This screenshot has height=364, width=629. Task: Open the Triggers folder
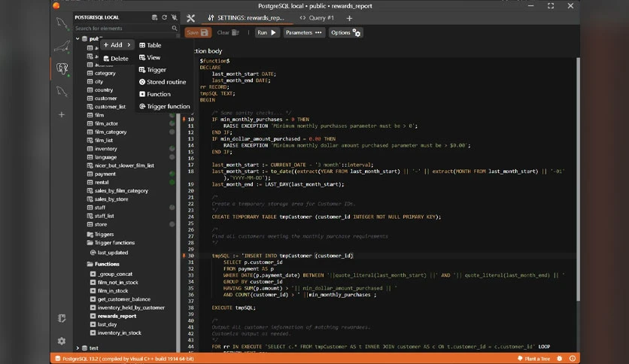100,234
